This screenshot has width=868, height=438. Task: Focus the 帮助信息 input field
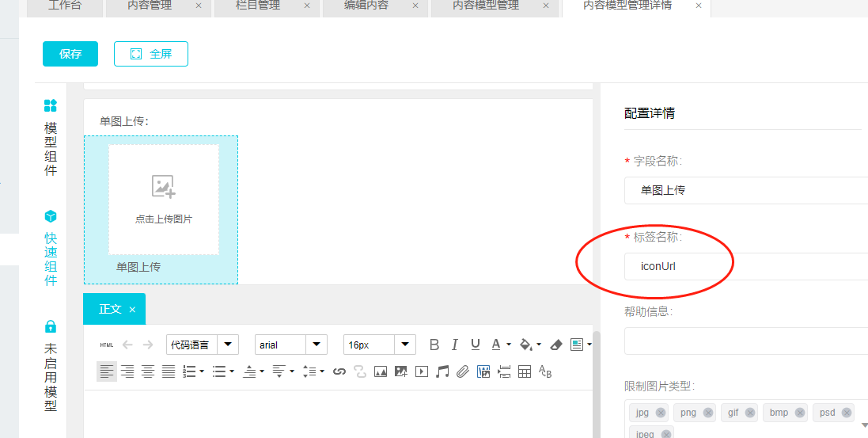[746, 341]
